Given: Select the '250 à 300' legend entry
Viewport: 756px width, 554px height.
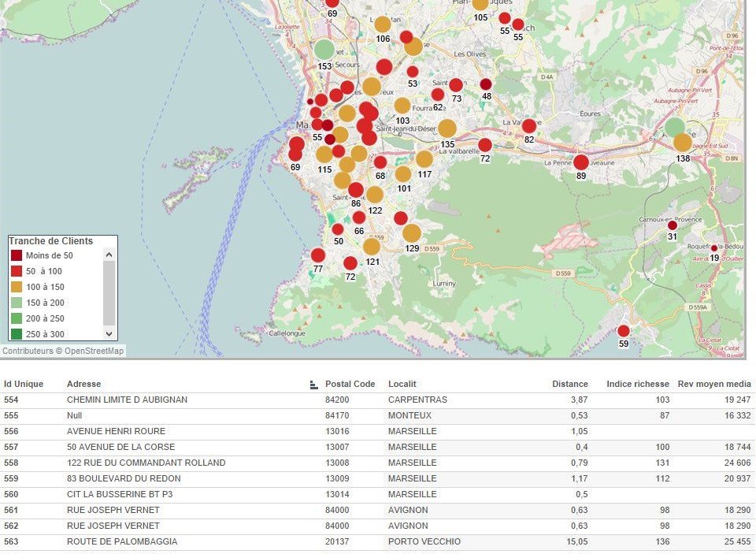Looking at the screenshot, I should coord(46,334).
